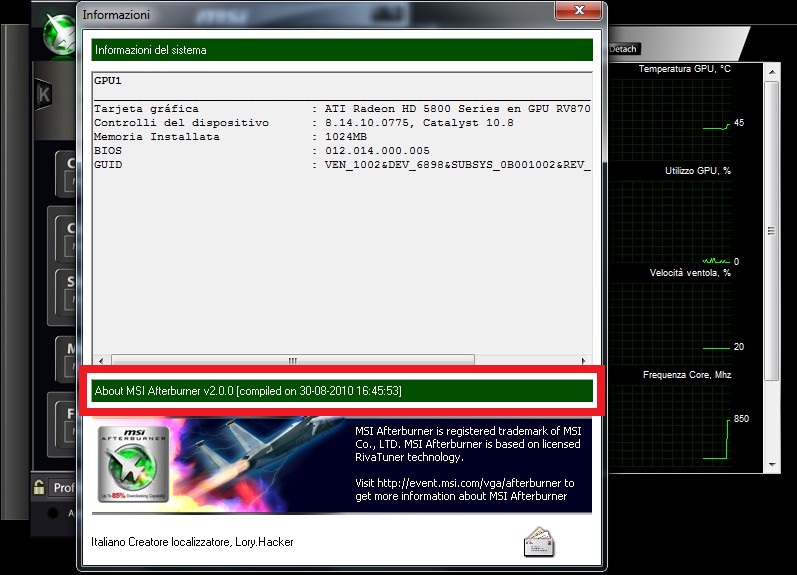
Task: Click the GPU1 heading text
Action: pos(108,81)
